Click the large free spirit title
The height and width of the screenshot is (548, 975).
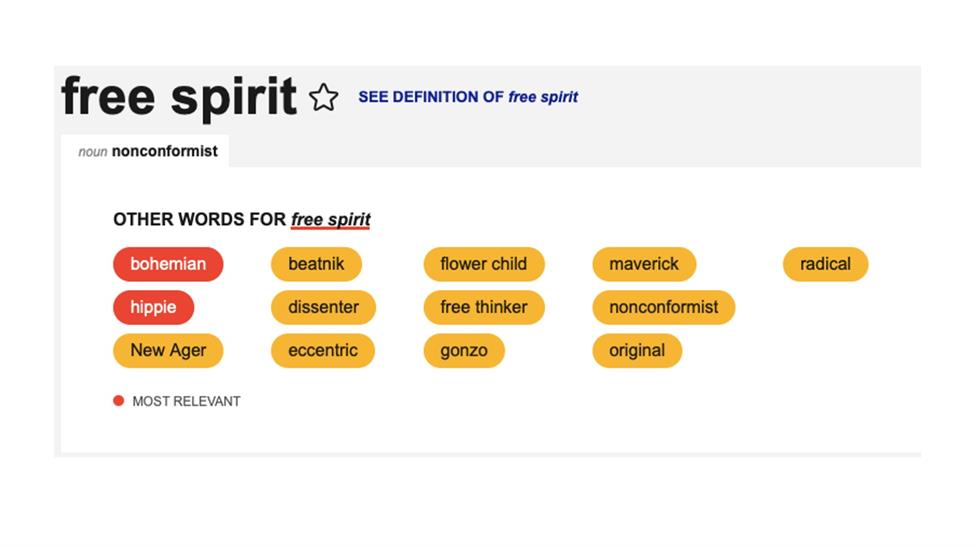pos(179,97)
